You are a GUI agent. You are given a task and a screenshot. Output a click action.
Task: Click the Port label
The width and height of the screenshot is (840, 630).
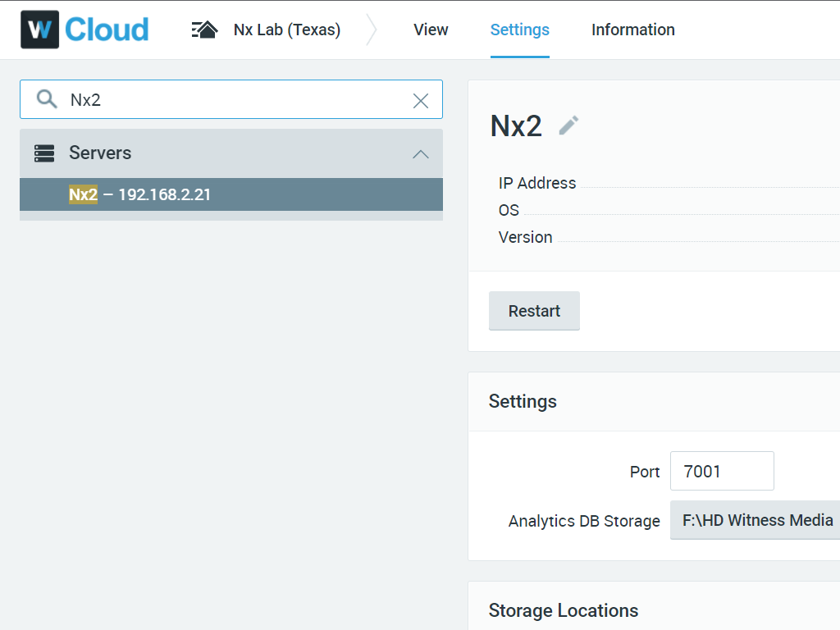coord(645,472)
